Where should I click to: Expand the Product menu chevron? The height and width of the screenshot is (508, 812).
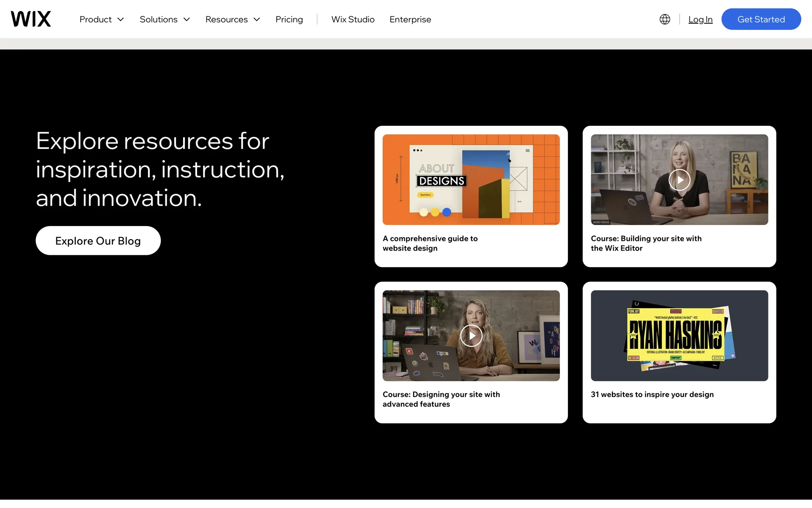[x=121, y=19]
